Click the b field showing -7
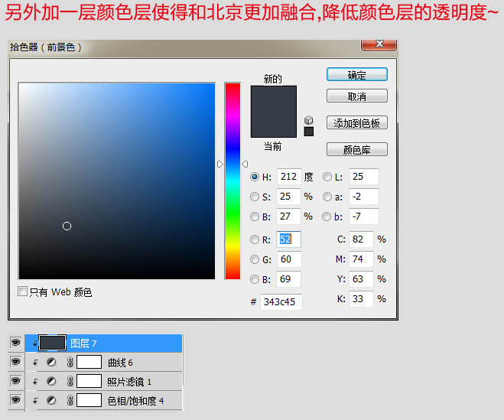The image size is (504, 420). (364, 217)
